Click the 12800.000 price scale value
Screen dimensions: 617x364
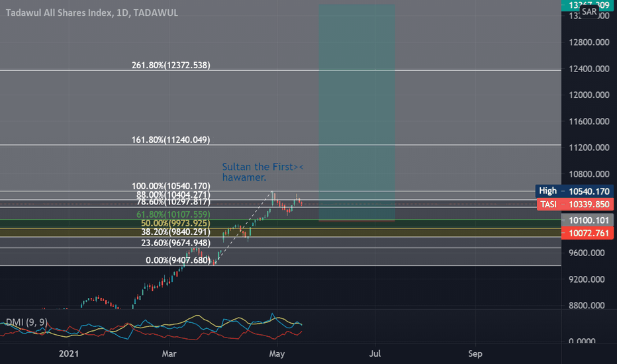[589, 42]
